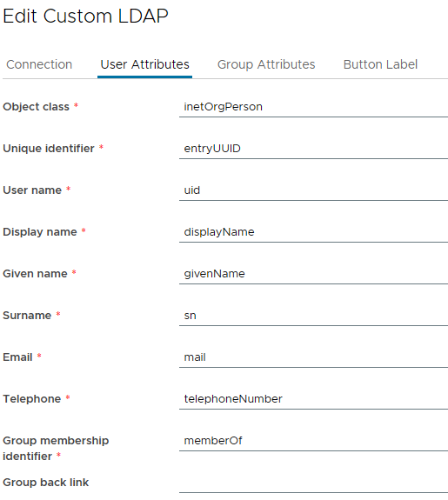Image resolution: width=448 pixels, height=500 pixels.
Task: Focus the Unique identifier field with entryUUID
Action: (313, 149)
